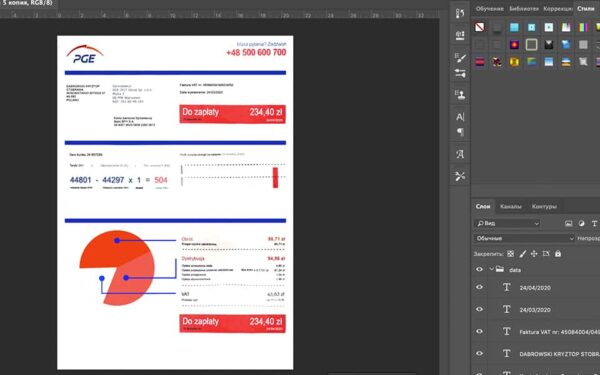Toggle prevent artboard auto-nesting lock
This screenshot has width=600, height=375.
(546, 254)
